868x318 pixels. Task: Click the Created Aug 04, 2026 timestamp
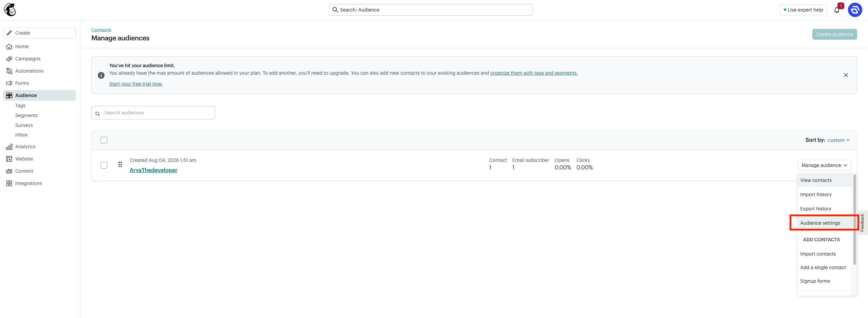pyautogui.click(x=163, y=160)
